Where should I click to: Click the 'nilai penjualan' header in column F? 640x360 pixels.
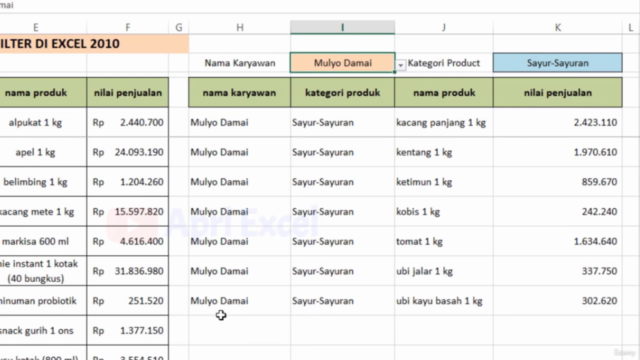coord(128,93)
